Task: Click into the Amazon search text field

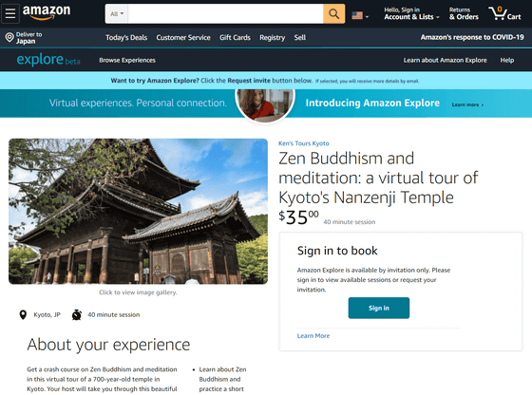Action: point(226,14)
